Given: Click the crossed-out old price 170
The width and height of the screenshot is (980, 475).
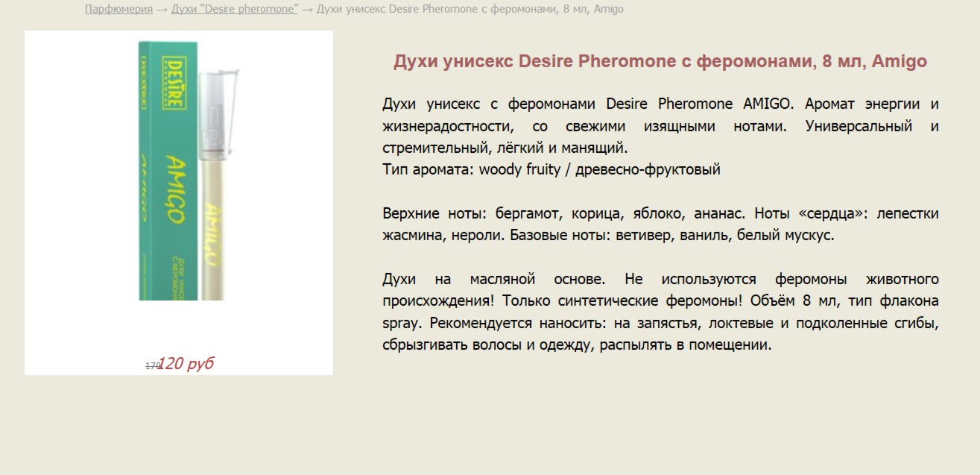Looking at the screenshot, I should click(152, 365).
